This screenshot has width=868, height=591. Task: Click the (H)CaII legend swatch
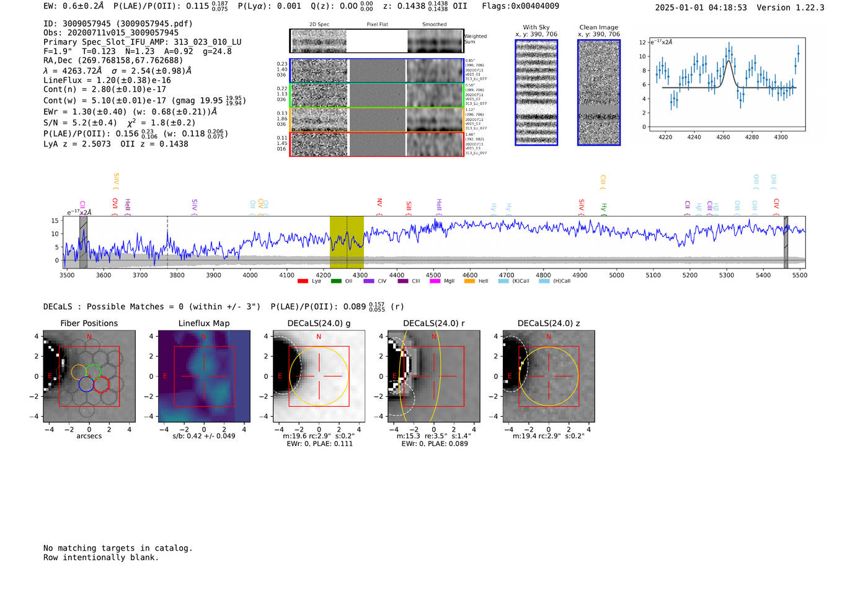[x=544, y=281]
